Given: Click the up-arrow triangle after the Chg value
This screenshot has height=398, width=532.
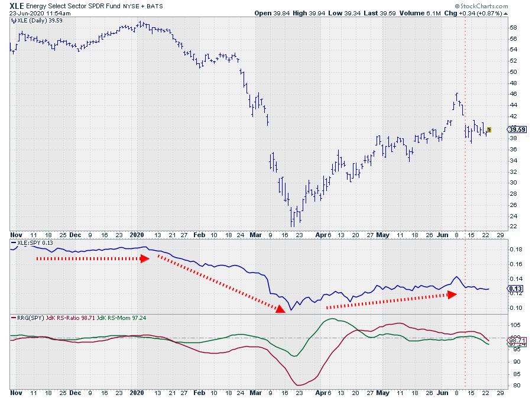Looking at the screenshot, I should pos(505,14).
